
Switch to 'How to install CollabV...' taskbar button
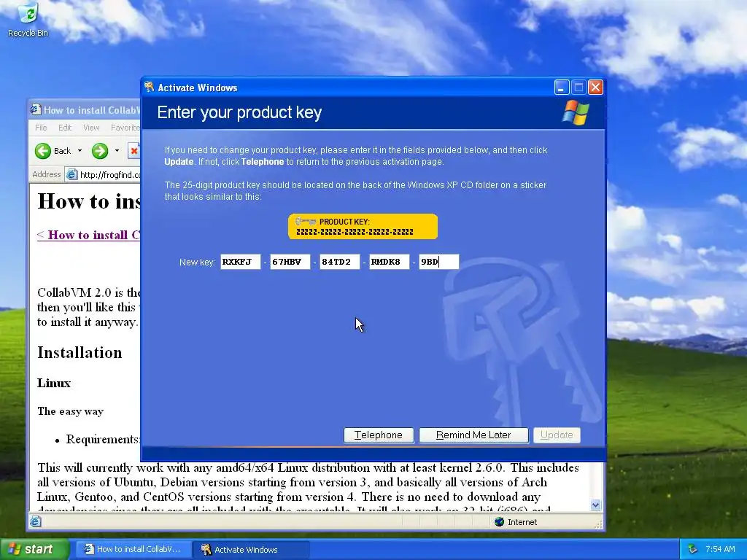(134, 550)
